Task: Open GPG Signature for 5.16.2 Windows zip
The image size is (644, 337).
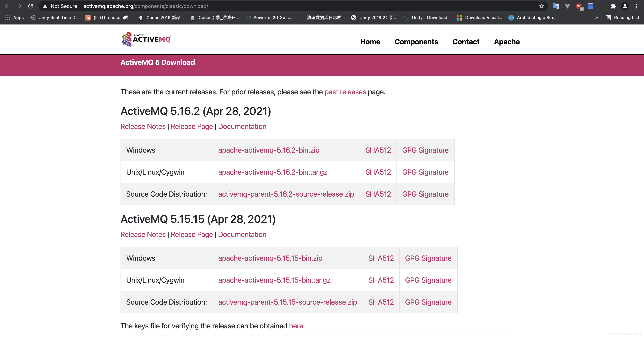Action: (x=425, y=150)
